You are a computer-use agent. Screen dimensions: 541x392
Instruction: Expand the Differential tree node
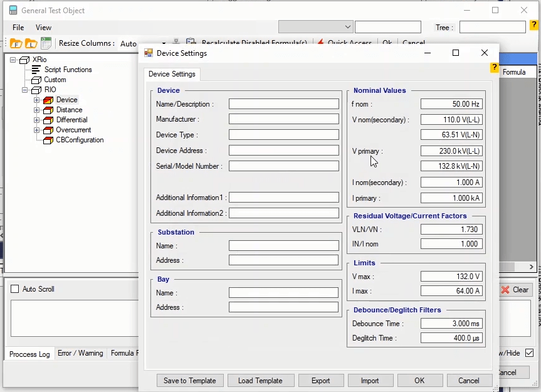pos(36,120)
